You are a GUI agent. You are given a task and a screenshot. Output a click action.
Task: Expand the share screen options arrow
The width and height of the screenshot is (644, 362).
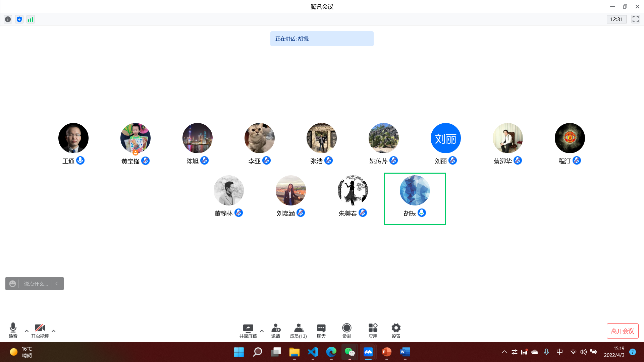click(262, 331)
